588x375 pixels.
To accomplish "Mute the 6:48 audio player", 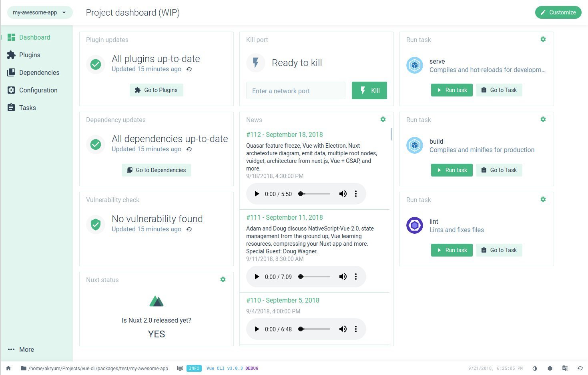I will tap(343, 329).
